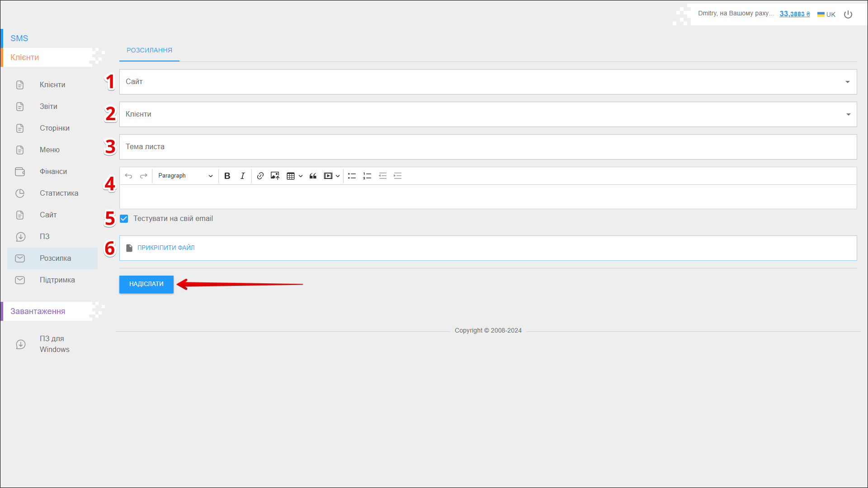The width and height of the screenshot is (868, 488).
Task: Uncheck 'Тестувати на свій email' checkbox
Action: (x=124, y=219)
